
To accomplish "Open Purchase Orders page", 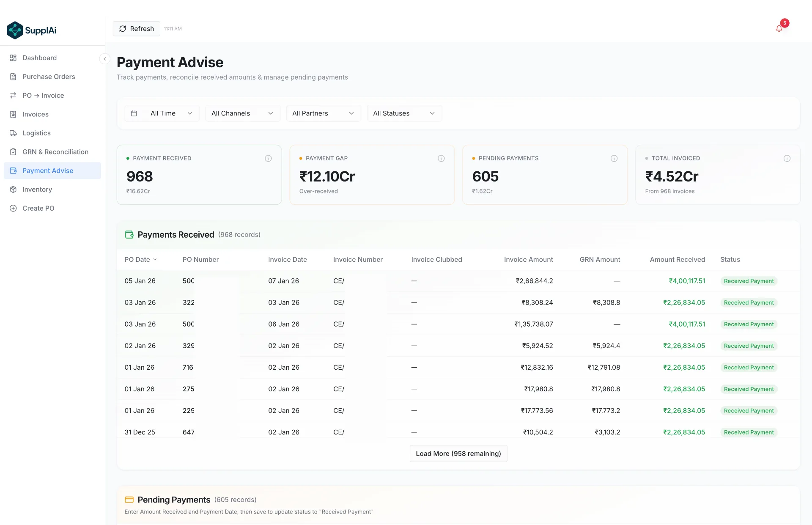I will click(x=52, y=77).
